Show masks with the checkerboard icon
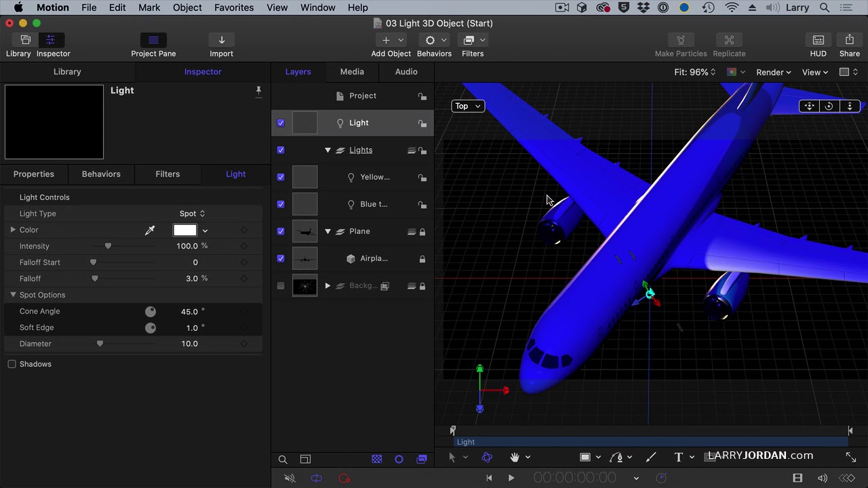This screenshot has height=488, width=868. [377, 460]
